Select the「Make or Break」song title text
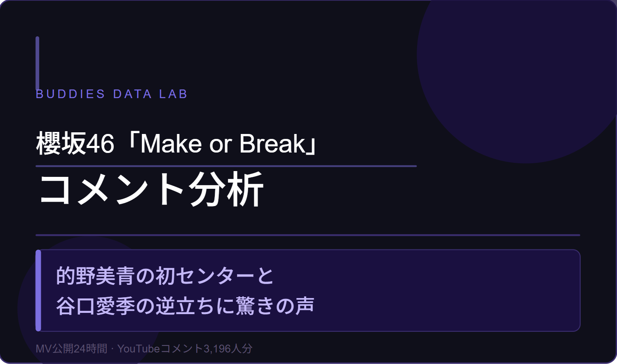This screenshot has width=617, height=364. 223,144
